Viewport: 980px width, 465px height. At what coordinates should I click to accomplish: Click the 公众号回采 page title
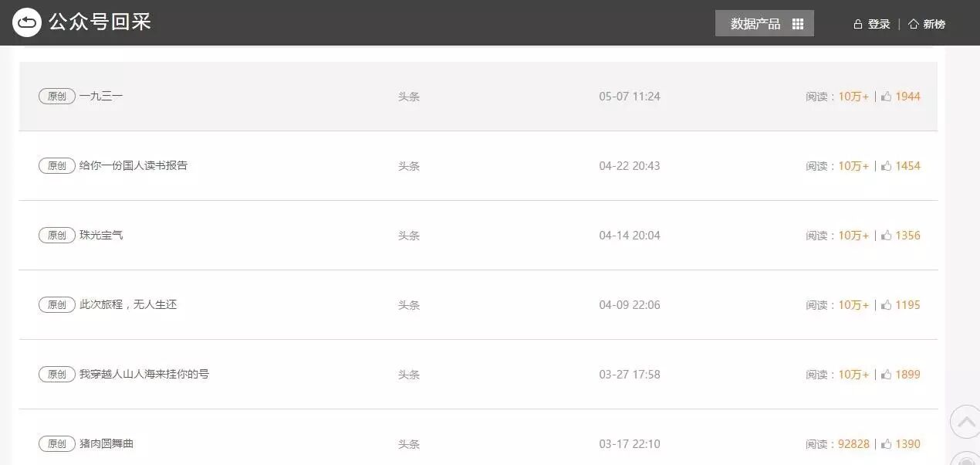point(100,22)
